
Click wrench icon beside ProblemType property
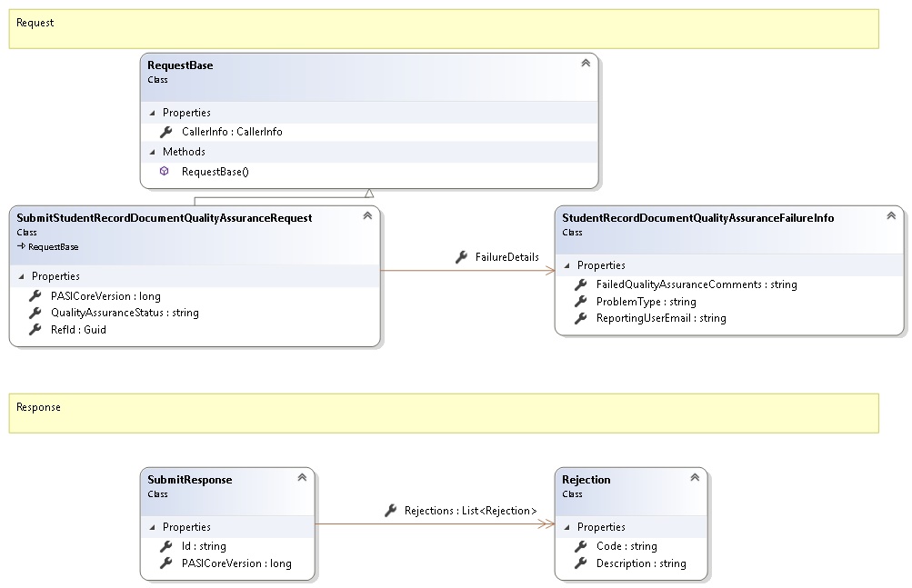point(579,302)
